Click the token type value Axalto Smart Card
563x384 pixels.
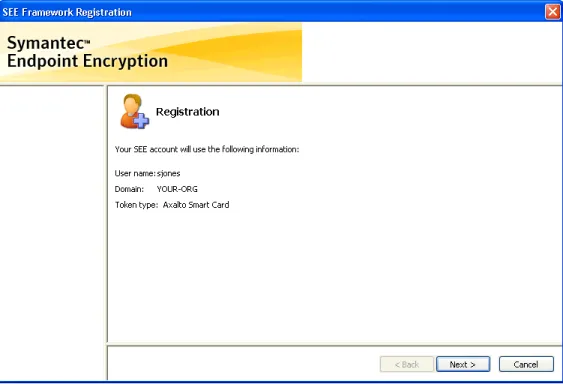click(196, 205)
